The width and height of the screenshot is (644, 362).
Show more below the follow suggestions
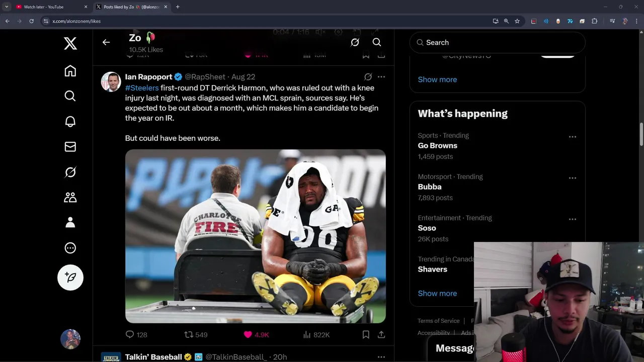[437, 79]
